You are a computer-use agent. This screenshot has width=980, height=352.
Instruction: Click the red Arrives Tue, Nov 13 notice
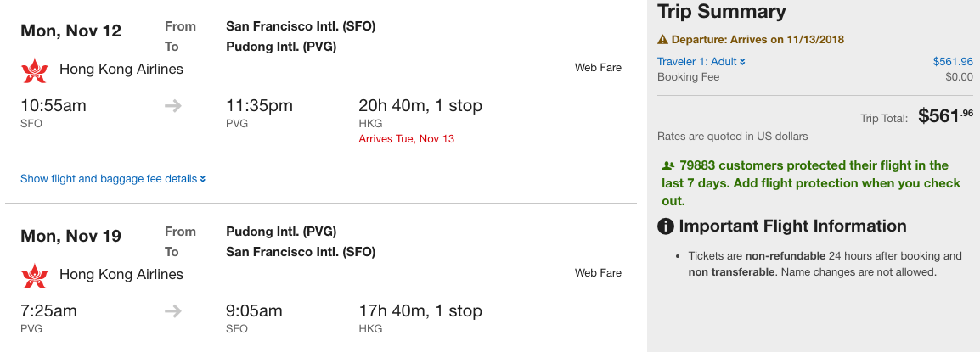[406, 138]
